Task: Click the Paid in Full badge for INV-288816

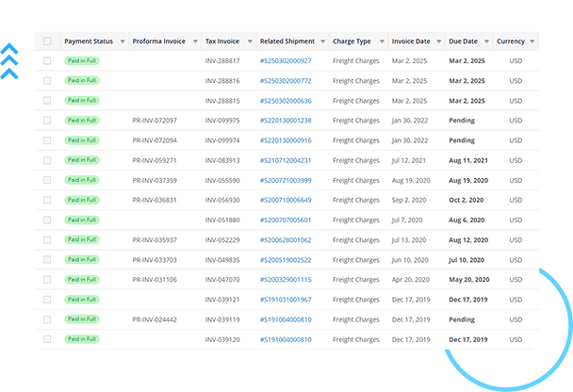Action: (x=81, y=81)
